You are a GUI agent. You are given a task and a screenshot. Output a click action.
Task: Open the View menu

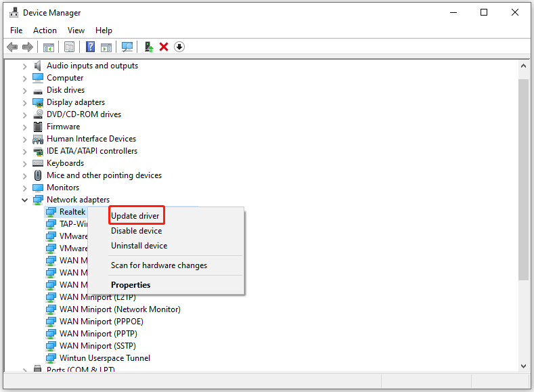click(76, 30)
